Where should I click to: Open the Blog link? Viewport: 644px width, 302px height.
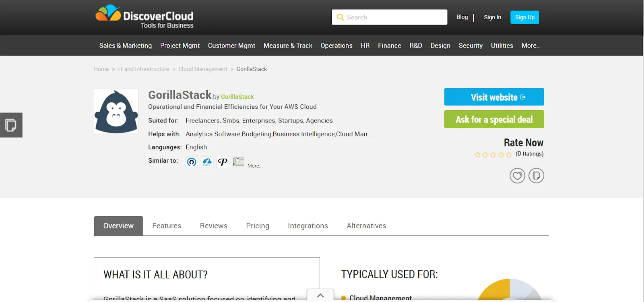(462, 17)
